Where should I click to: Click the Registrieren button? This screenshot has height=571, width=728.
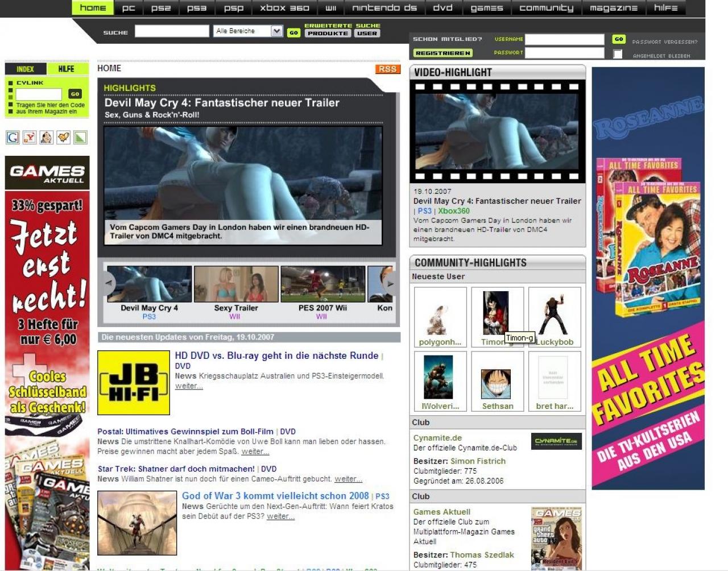[x=443, y=53]
